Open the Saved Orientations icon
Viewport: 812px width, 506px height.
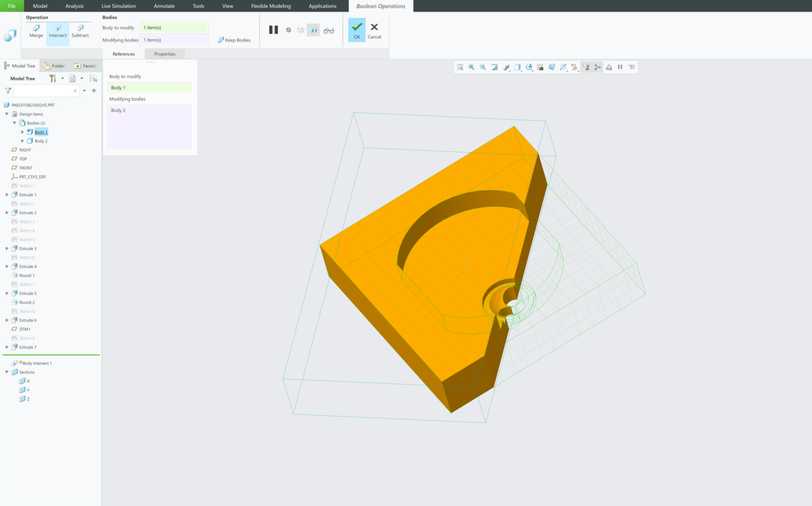point(528,67)
